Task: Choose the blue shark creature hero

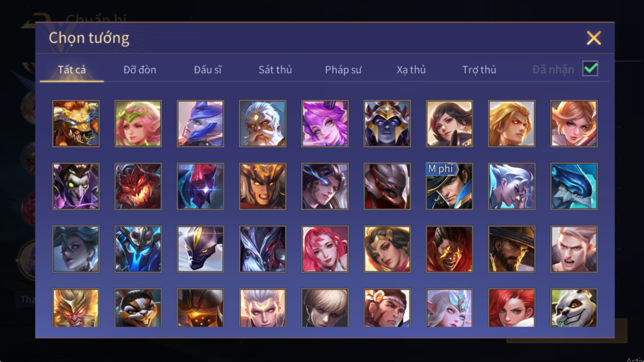Action: 574,186
